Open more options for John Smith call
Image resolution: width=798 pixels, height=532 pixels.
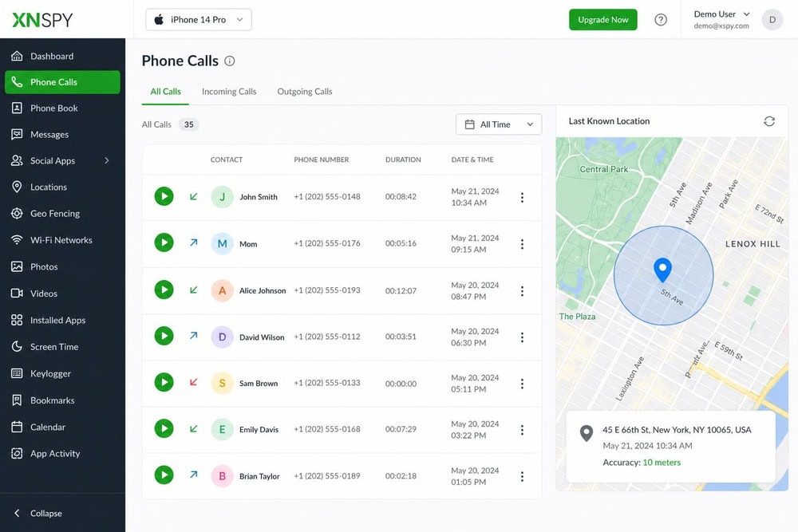click(x=522, y=197)
